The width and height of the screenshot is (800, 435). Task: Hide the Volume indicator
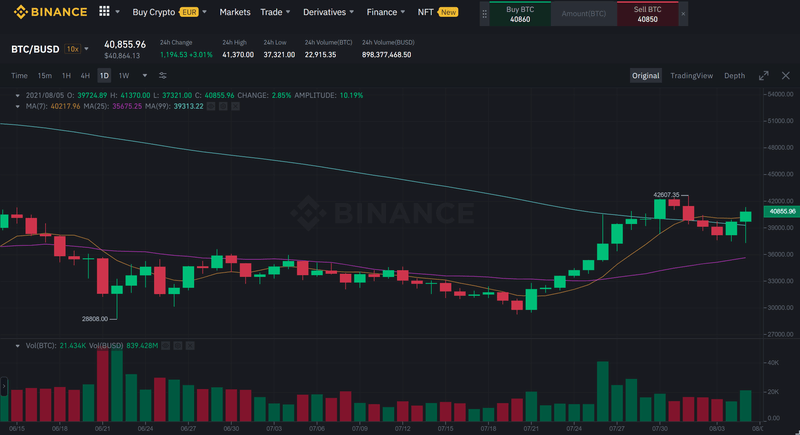[167, 344]
